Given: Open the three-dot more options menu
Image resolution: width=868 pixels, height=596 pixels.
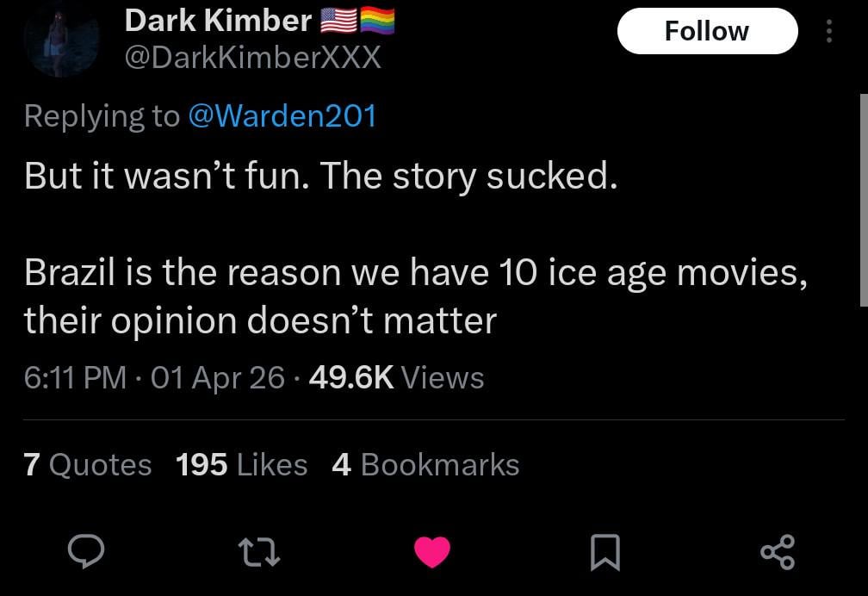Looking at the screenshot, I should click(829, 31).
